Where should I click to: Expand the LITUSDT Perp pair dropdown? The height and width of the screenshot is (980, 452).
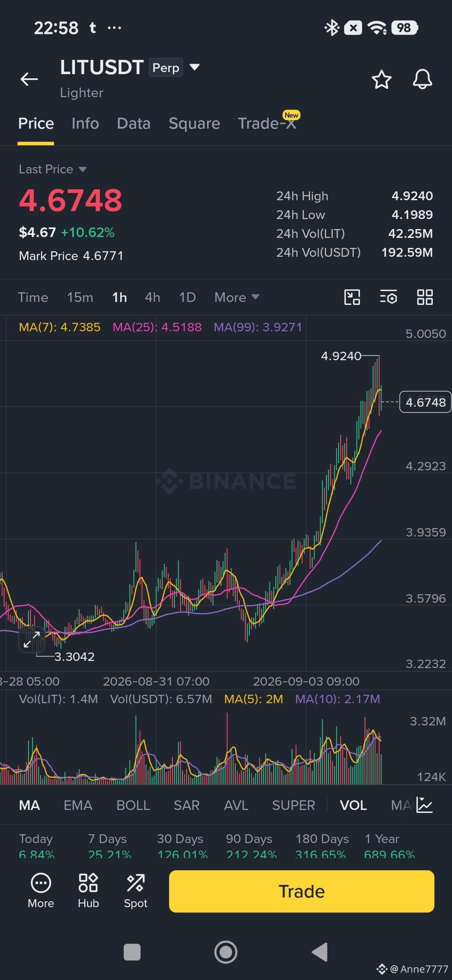(195, 67)
